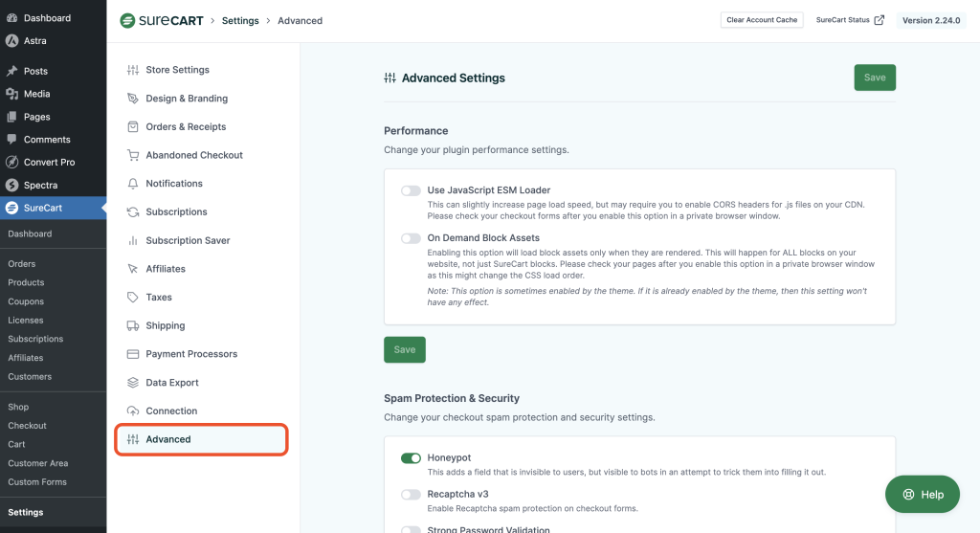This screenshot has width=980, height=533.
Task: Click the Taxes tag icon
Action: (132, 298)
